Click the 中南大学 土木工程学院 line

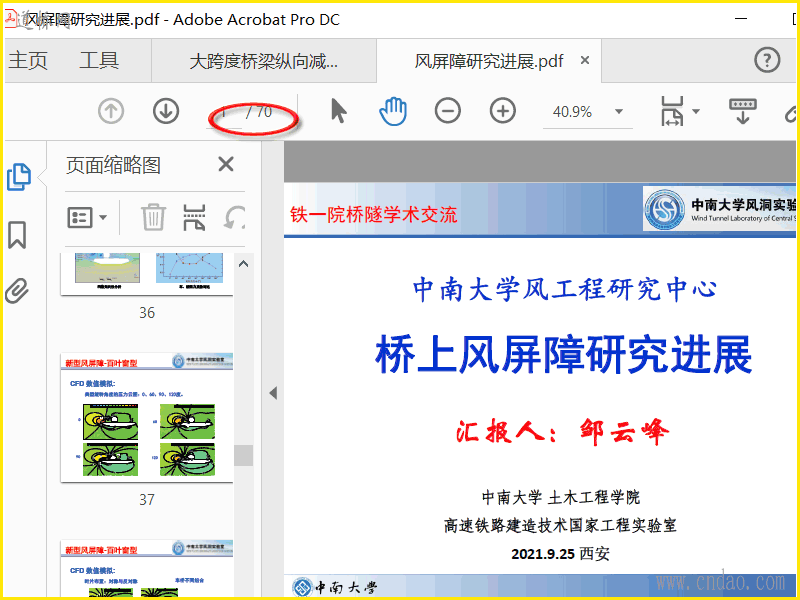(x=561, y=497)
